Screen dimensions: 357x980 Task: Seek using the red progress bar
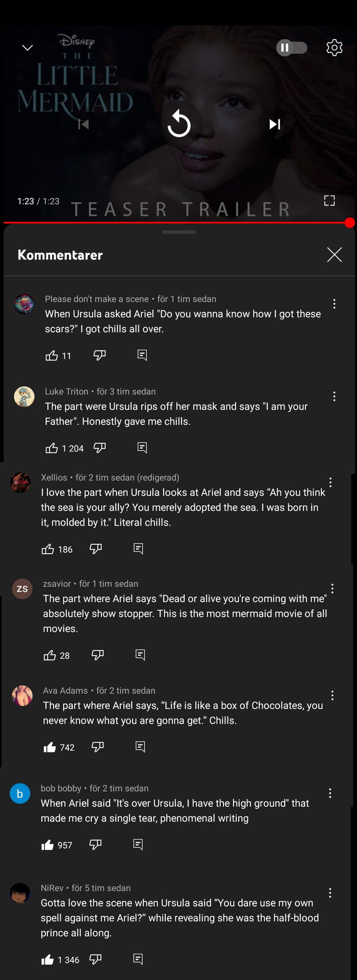point(178,223)
